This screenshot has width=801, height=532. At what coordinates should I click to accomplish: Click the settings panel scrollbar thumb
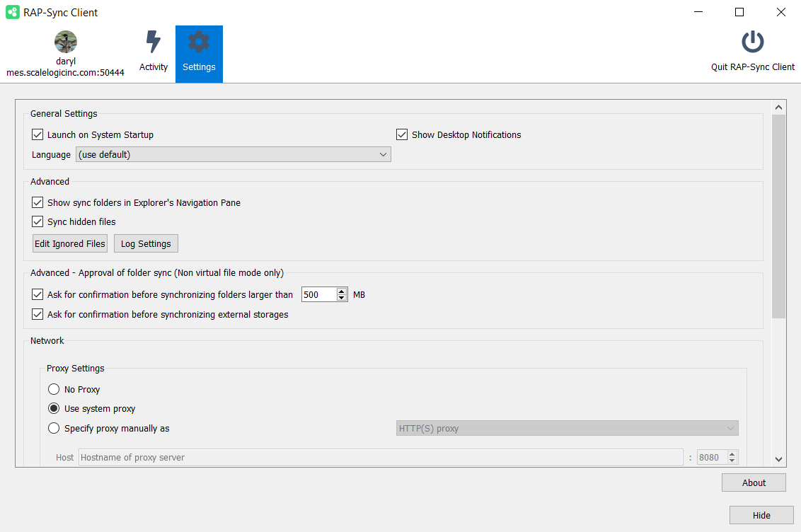[x=778, y=216]
